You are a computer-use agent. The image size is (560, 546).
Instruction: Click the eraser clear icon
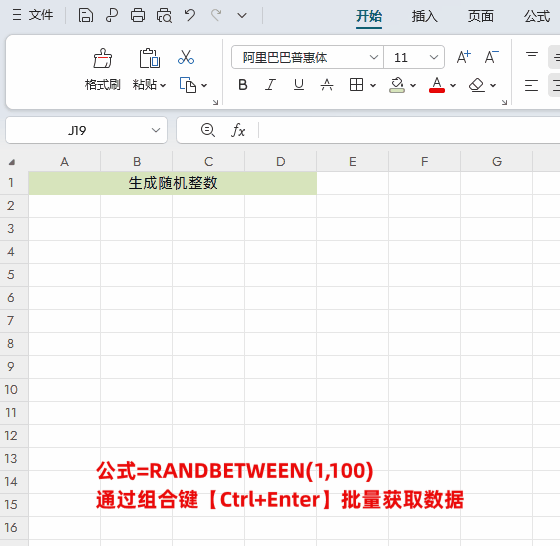pos(477,85)
